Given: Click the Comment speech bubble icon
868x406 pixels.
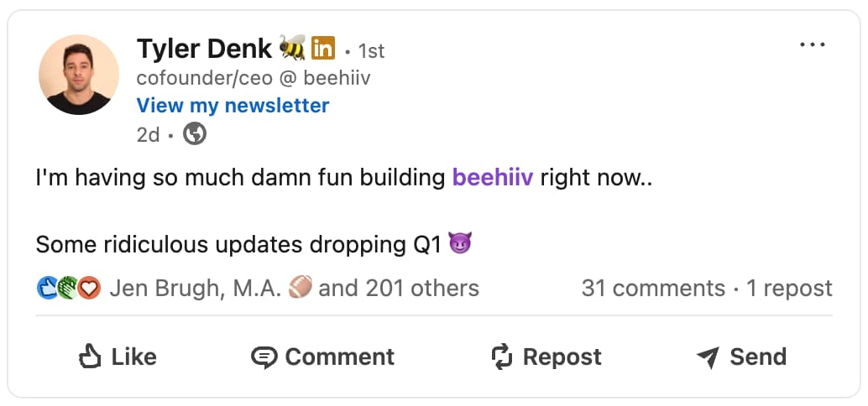Looking at the screenshot, I should coord(264,357).
